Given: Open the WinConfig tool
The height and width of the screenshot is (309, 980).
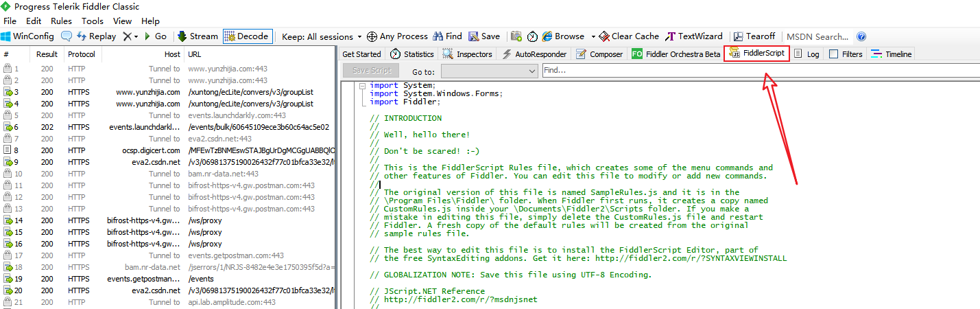Looking at the screenshot, I should tap(27, 36).
